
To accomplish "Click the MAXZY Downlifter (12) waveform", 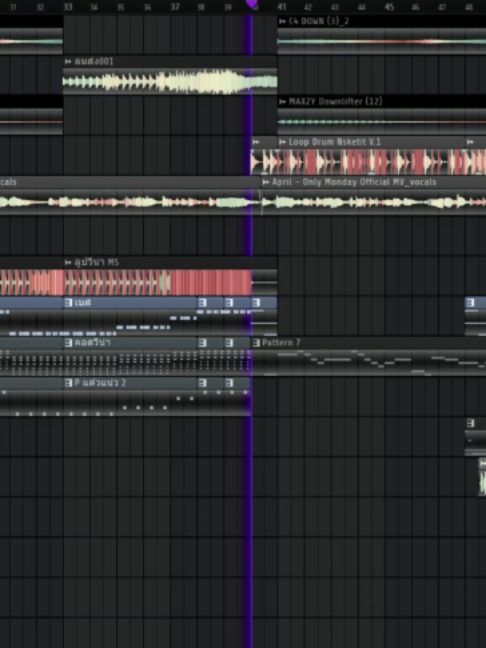I will tap(382, 122).
